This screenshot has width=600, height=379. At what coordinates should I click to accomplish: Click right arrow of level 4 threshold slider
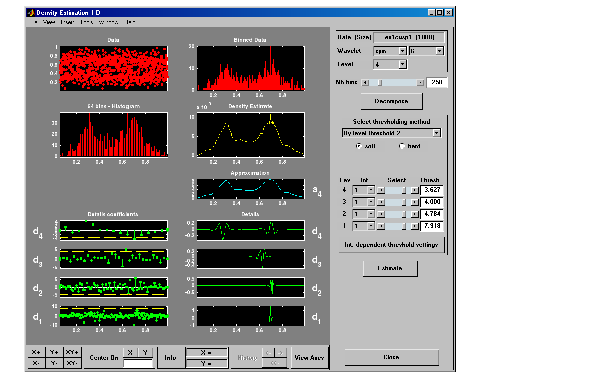pyautogui.click(x=414, y=190)
